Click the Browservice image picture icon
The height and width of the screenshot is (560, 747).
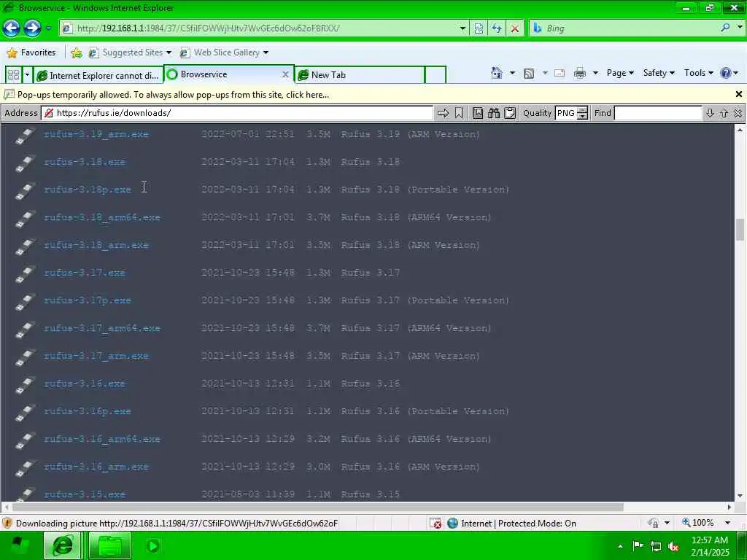pos(478,113)
